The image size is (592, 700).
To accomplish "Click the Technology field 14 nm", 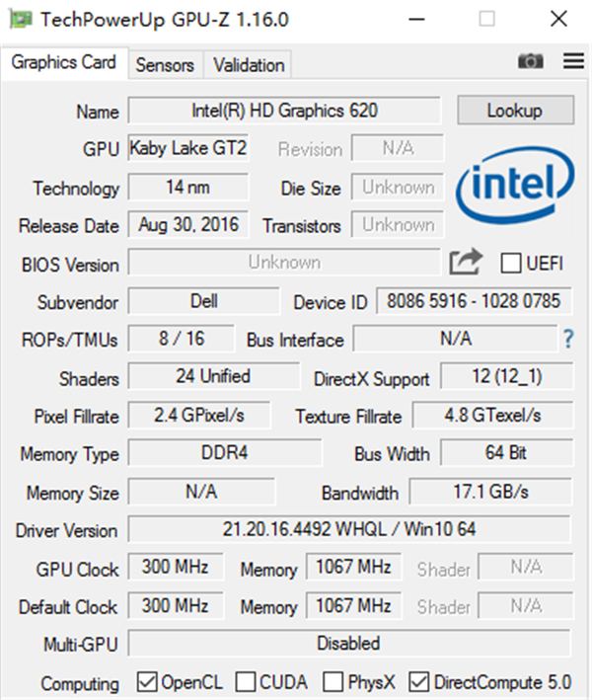I will tap(188, 187).
